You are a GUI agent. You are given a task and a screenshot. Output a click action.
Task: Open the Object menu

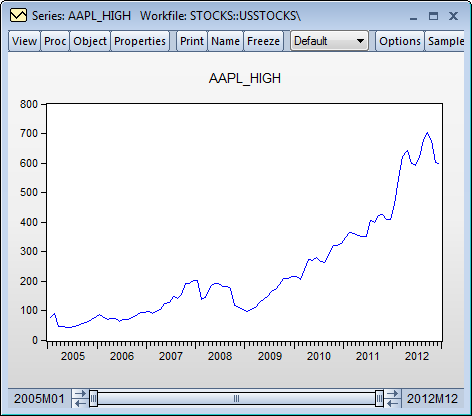point(90,41)
